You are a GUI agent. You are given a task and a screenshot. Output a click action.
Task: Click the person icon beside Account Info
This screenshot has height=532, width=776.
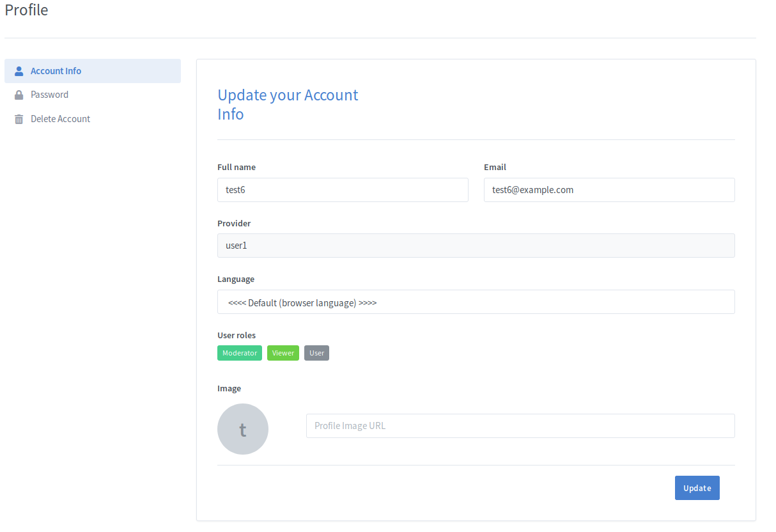pyautogui.click(x=19, y=71)
